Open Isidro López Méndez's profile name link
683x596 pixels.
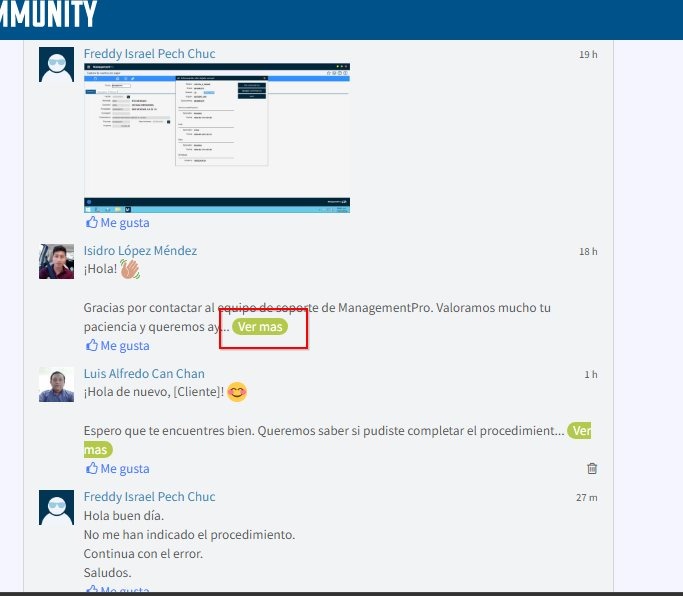tap(140, 251)
